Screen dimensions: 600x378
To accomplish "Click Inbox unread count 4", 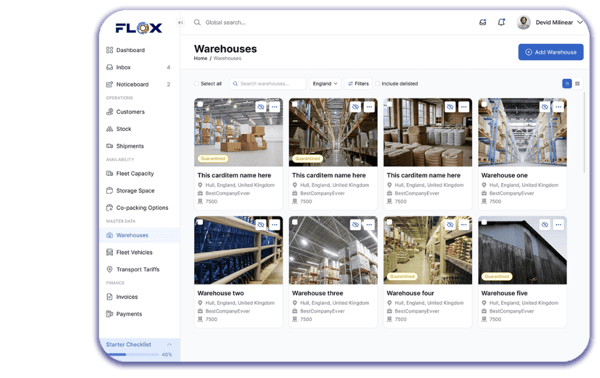I will coord(168,67).
